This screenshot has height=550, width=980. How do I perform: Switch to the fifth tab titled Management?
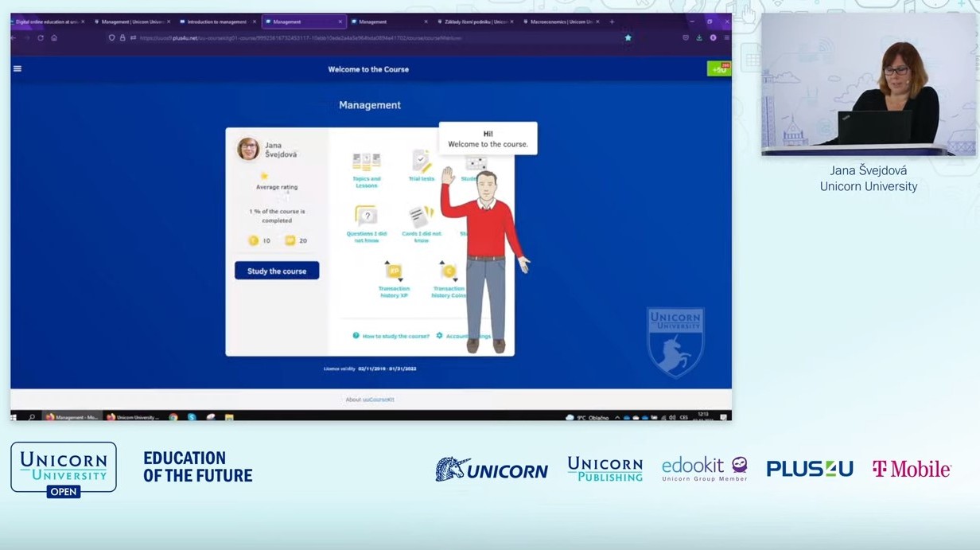pyautogui.click(x=390, y=21)
